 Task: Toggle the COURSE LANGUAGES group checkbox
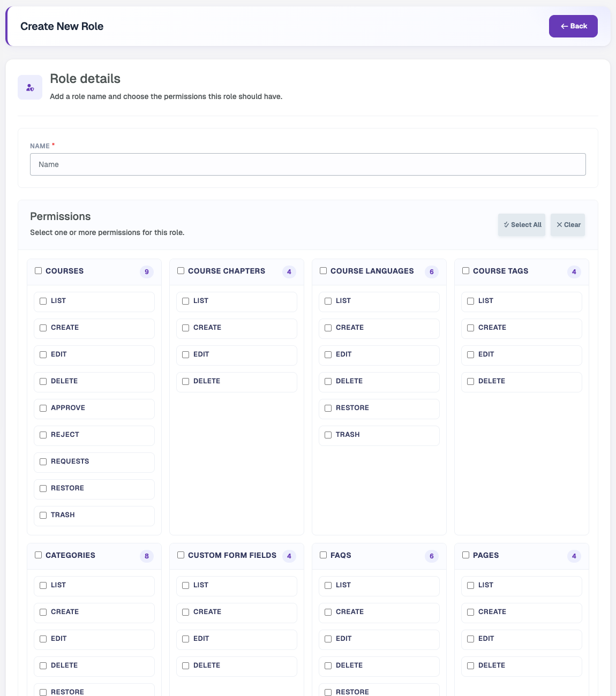point(324,271)
